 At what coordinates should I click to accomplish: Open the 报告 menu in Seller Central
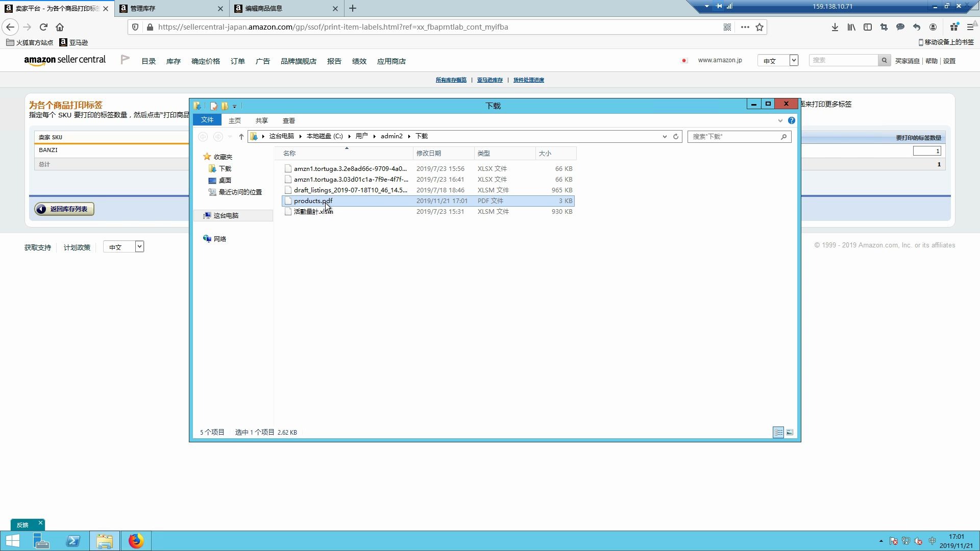(334, 61)
